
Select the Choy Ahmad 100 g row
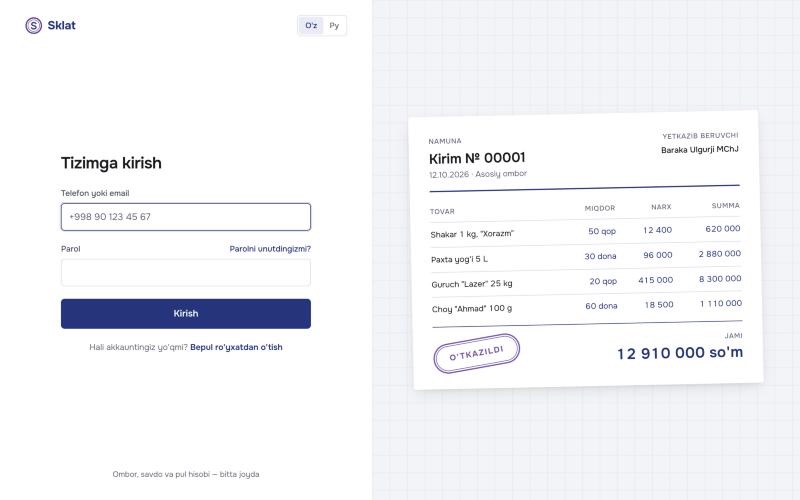pos(587,307)
